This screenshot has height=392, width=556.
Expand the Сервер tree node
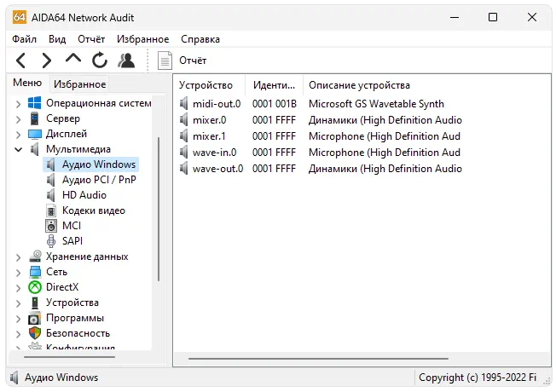(18, 119)
